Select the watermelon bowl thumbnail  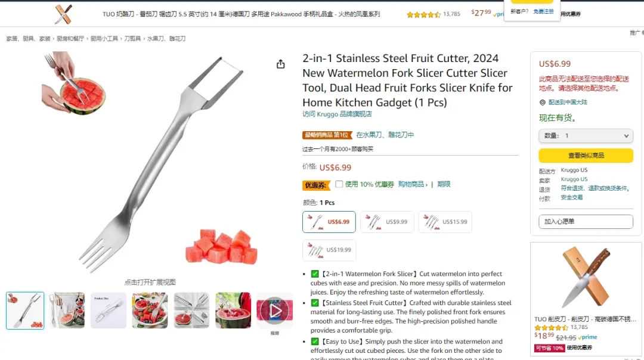point(150,311)
